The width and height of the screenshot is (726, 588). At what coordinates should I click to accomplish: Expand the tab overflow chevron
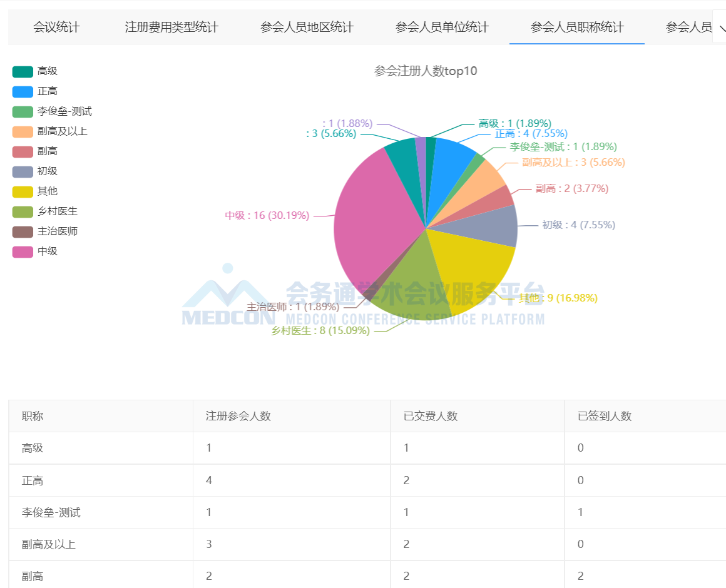(x=722, y=28)
